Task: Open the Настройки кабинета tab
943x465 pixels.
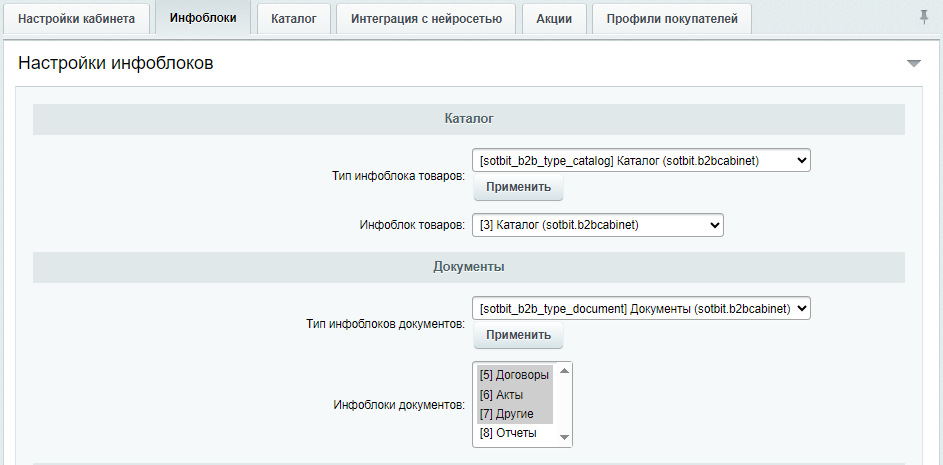Action: [76, 19]
